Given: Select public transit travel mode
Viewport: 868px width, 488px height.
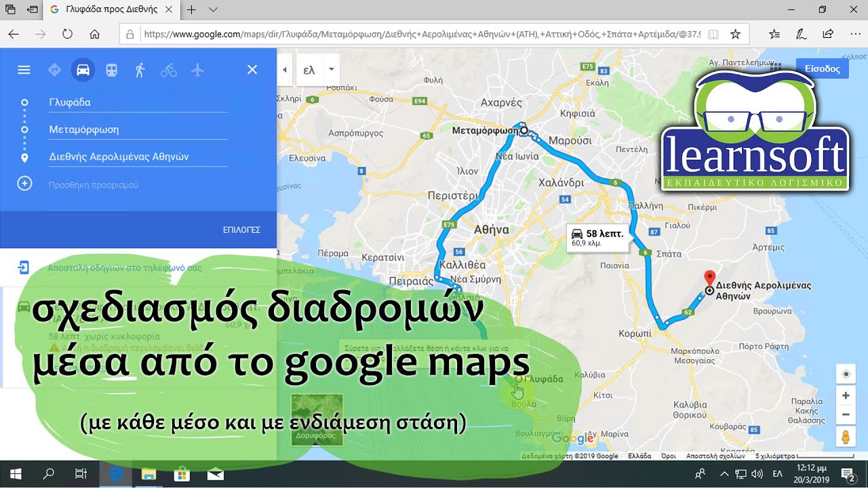Looking at the screenshot, I should [x=111, y=70].
